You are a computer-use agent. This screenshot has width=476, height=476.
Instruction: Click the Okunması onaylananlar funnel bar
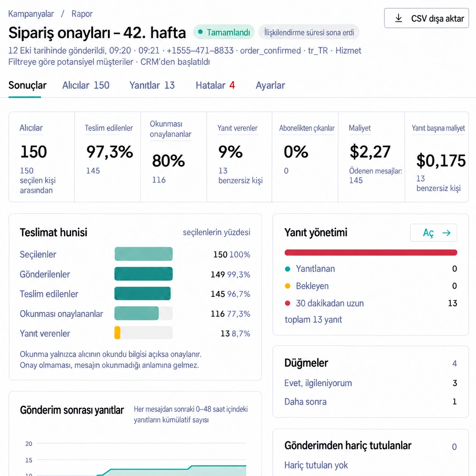(x=137, y=314)
